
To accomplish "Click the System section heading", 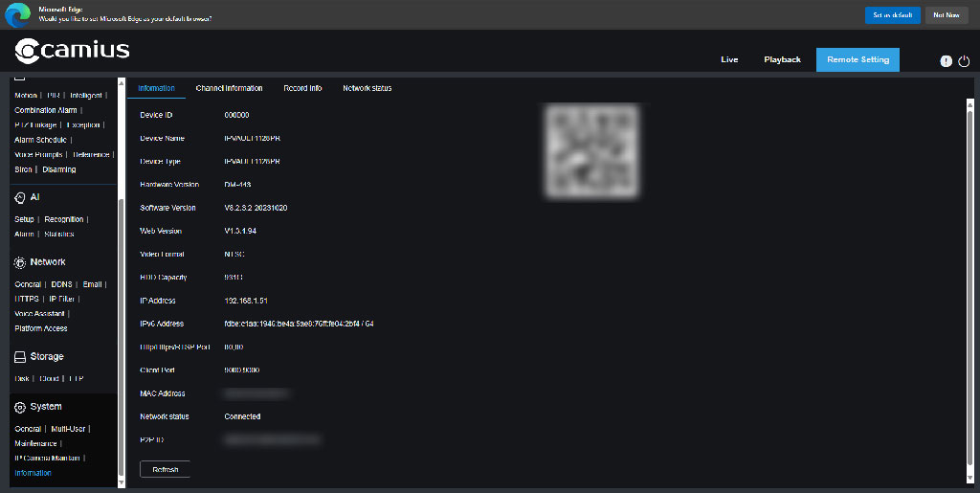I will click(x=46, y=407).
